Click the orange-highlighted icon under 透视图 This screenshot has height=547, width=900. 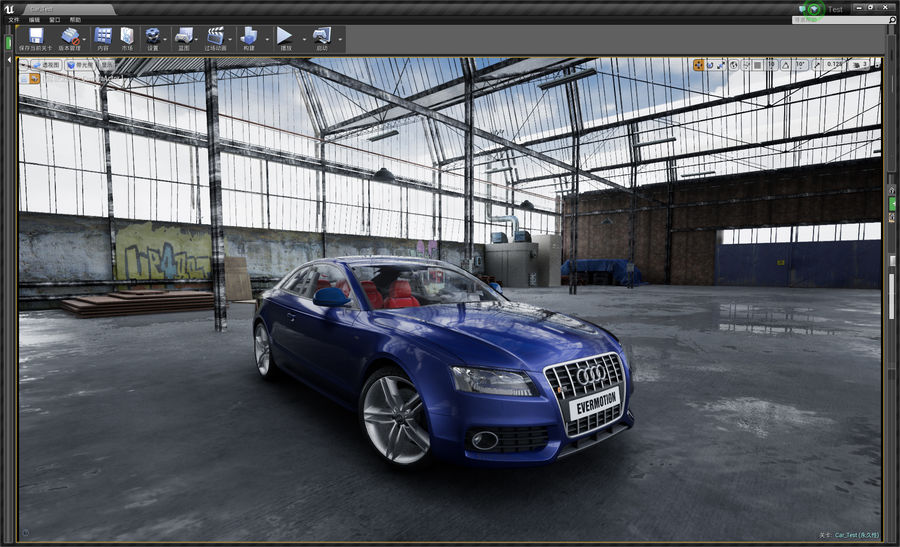coord(34,78)
